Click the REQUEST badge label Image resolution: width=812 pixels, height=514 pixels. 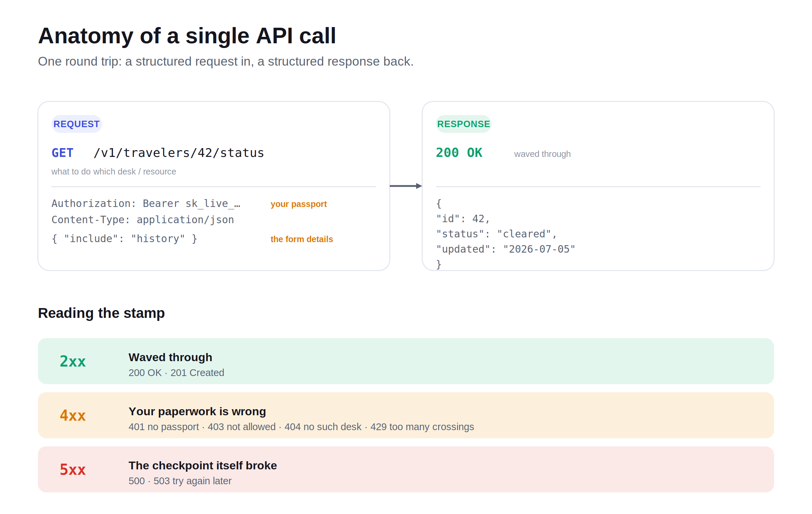click(x=76, y=124)
